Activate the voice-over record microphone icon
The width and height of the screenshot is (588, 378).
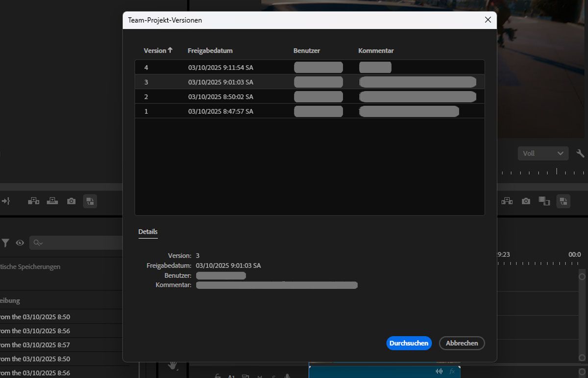click(x=287, y=376)
